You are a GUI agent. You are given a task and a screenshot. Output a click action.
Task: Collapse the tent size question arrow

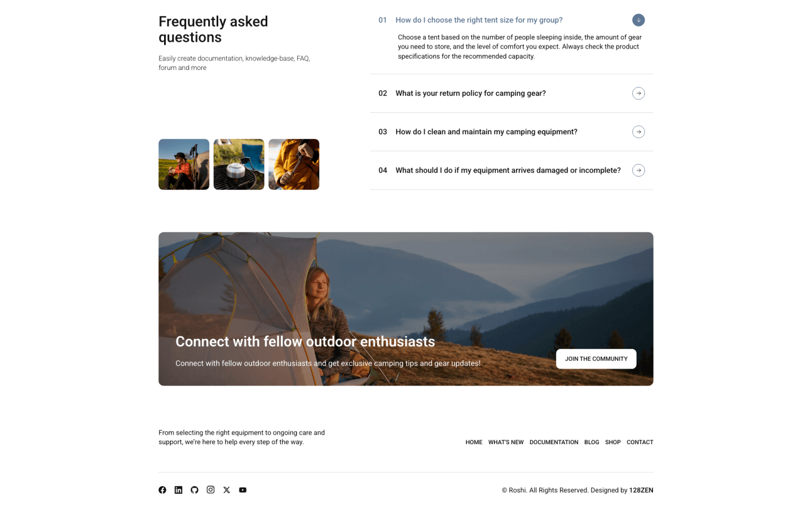tap(638, 20)
